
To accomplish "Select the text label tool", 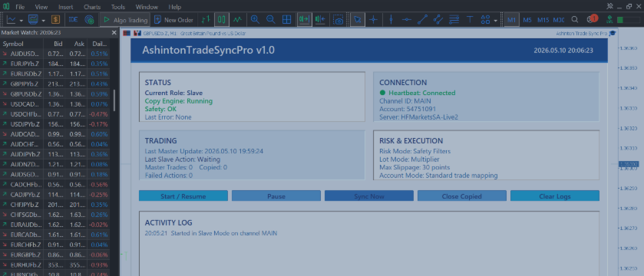I will click(470, 19).
